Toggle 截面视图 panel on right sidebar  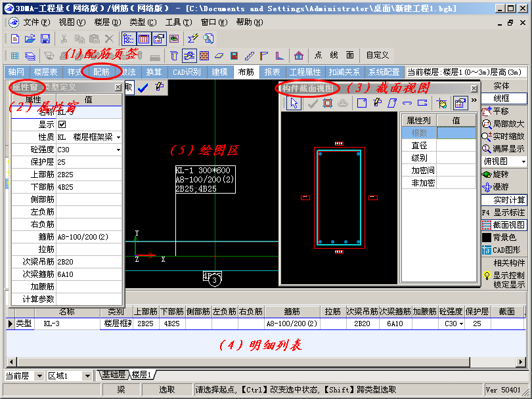tap(504, 225)
